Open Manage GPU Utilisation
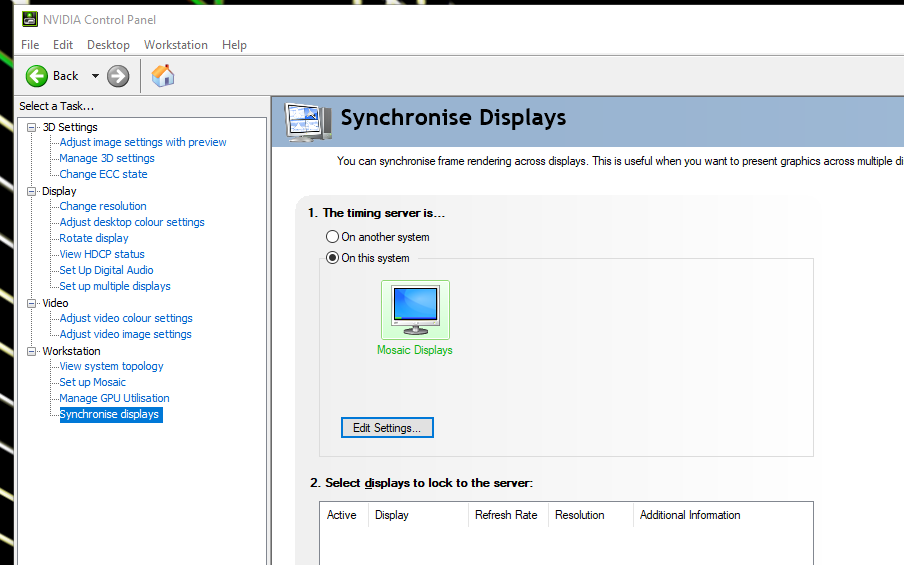 [x=114, y=398]
